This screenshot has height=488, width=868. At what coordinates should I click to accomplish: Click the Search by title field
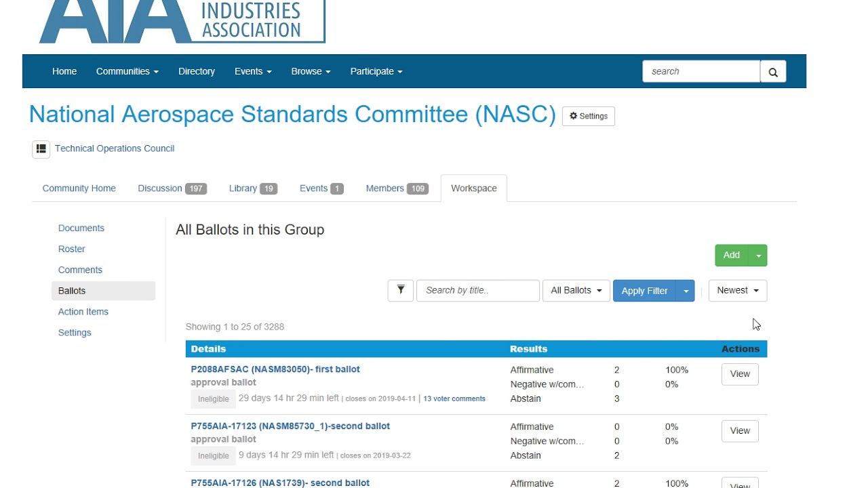[x=478, y=290]
